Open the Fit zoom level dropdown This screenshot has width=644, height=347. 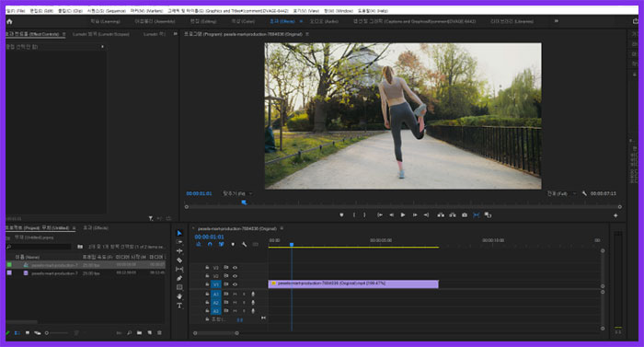[237, 193]
